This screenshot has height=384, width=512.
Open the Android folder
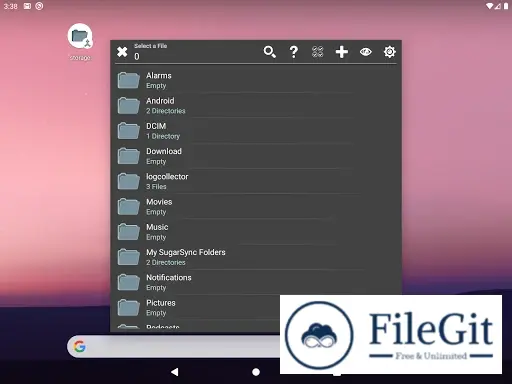pyautogui.click(x=256, y=105)
